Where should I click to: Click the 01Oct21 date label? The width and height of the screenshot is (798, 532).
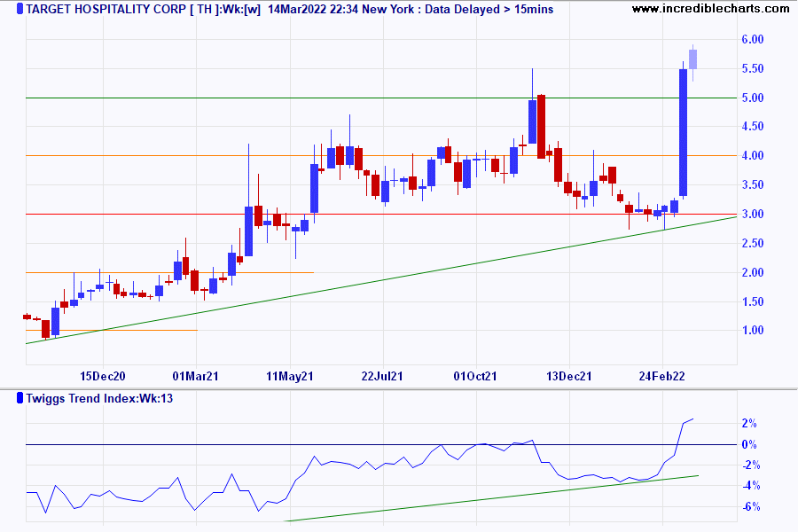475,376
